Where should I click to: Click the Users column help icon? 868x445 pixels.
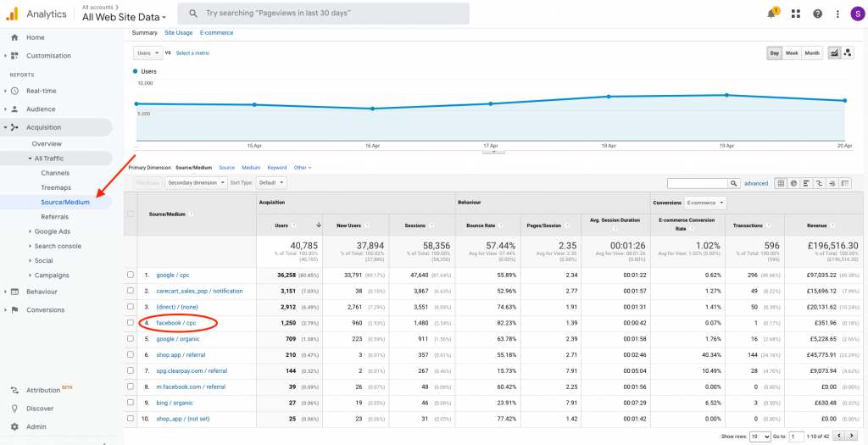pyautogui.click(x=294, y=225)
